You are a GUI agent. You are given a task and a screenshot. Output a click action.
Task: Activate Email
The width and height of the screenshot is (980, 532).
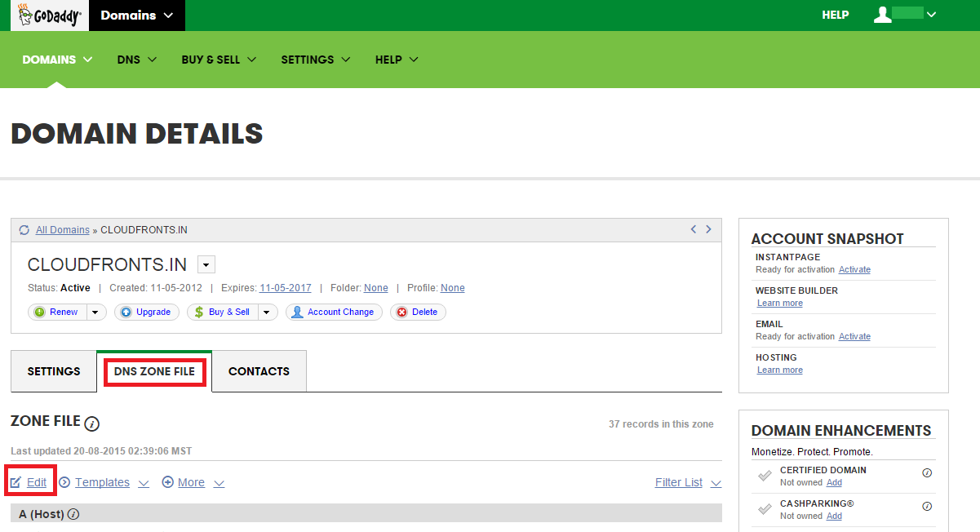854,336
